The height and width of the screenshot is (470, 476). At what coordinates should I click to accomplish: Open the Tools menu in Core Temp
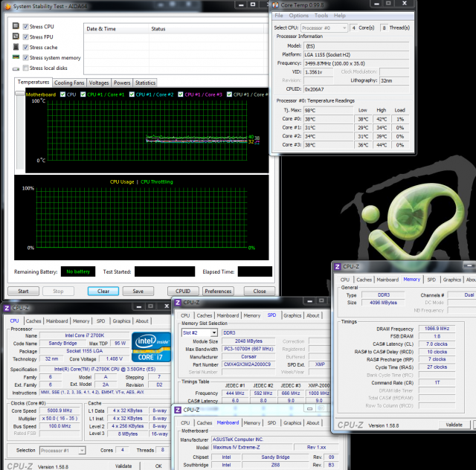tap(321, 16)
